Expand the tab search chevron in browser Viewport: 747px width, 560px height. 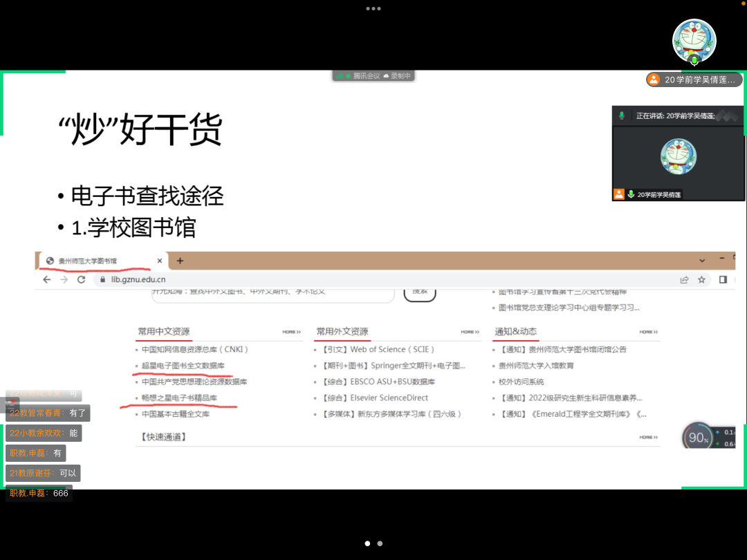pos(702,261)
